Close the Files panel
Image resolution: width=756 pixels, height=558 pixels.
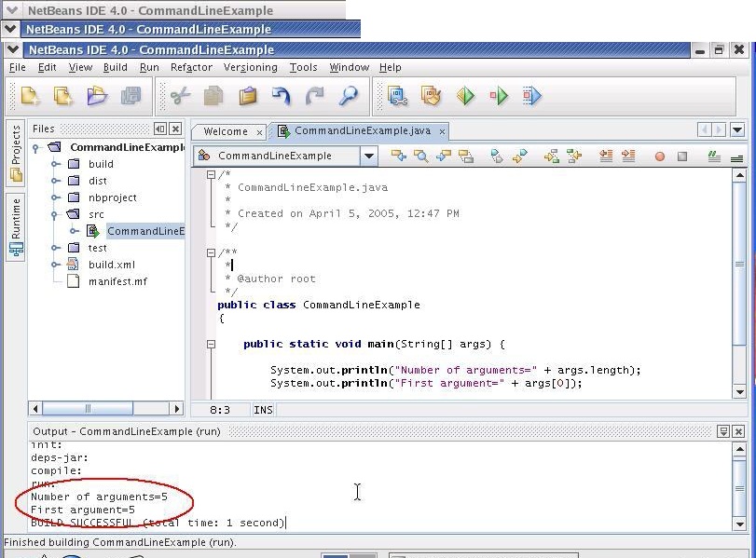click(176, 129)
